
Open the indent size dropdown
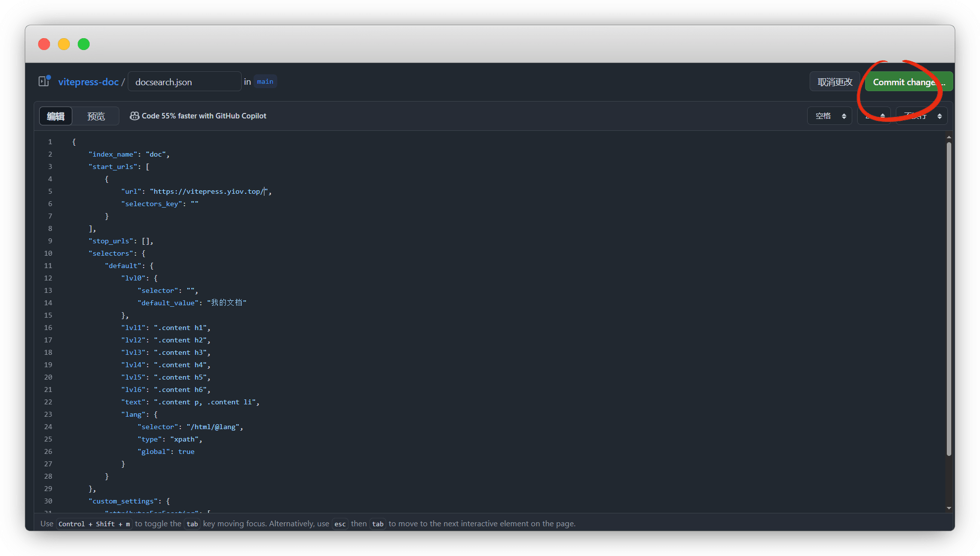875,116
